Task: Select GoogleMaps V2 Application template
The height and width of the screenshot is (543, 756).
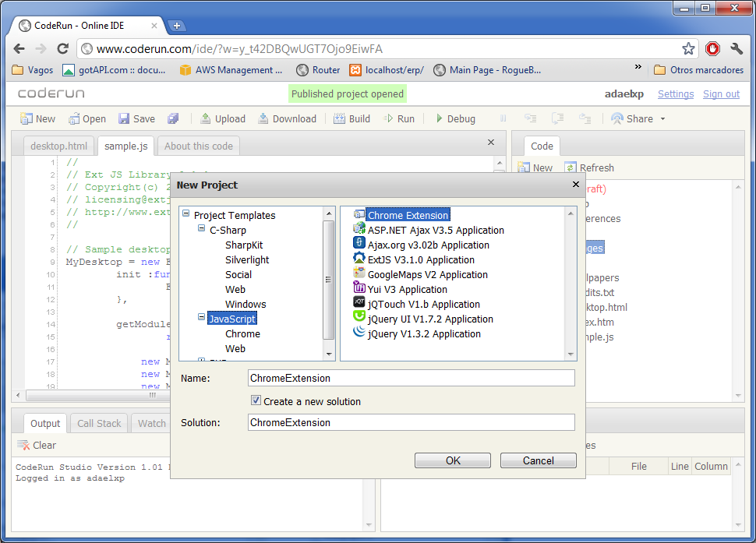Action: (x=428, y=275)
